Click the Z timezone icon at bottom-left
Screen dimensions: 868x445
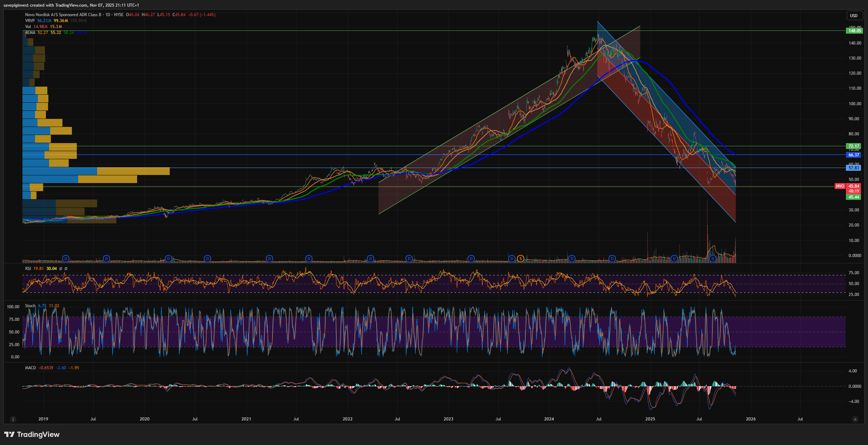tap(13, 419)
